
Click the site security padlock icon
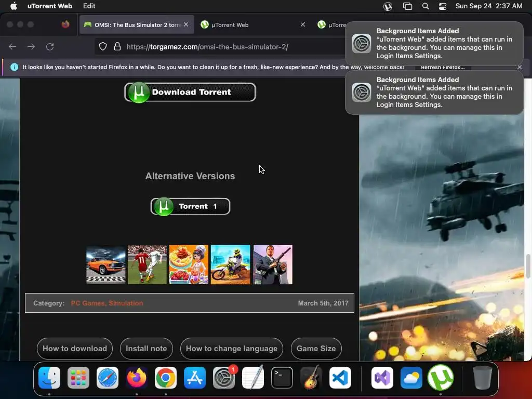click(x=117, y=46)
